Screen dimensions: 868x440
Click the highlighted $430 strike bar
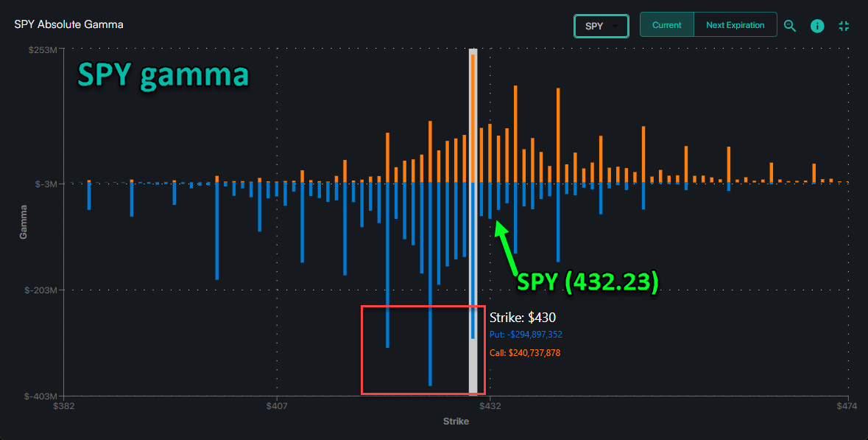473,222
